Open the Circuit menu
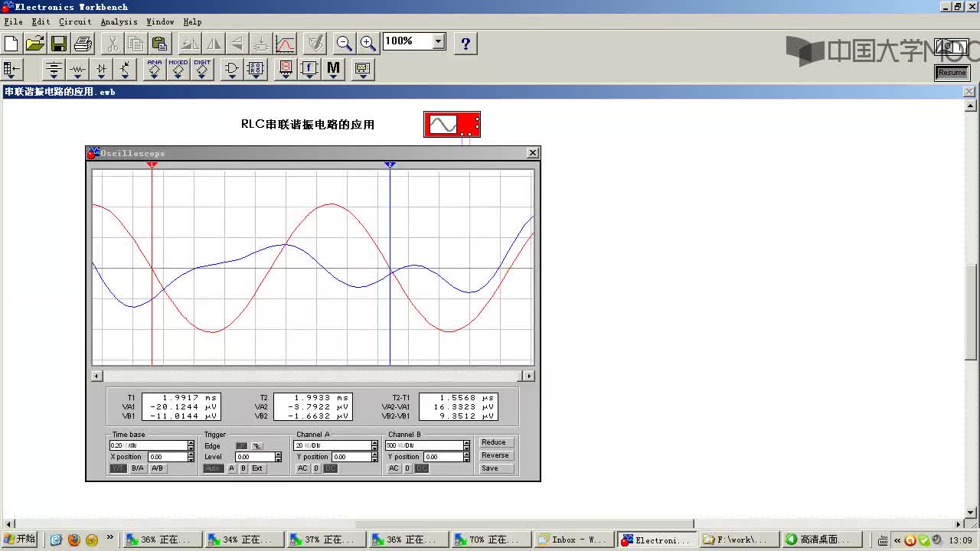The width and height of the screenshot is (980, 551). [75, 21]
